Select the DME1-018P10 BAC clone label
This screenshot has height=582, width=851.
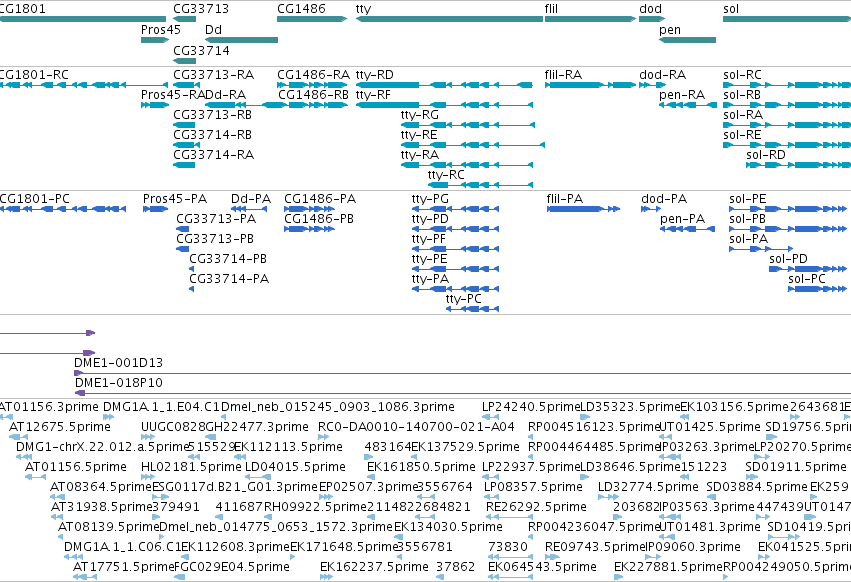[119, 383]
